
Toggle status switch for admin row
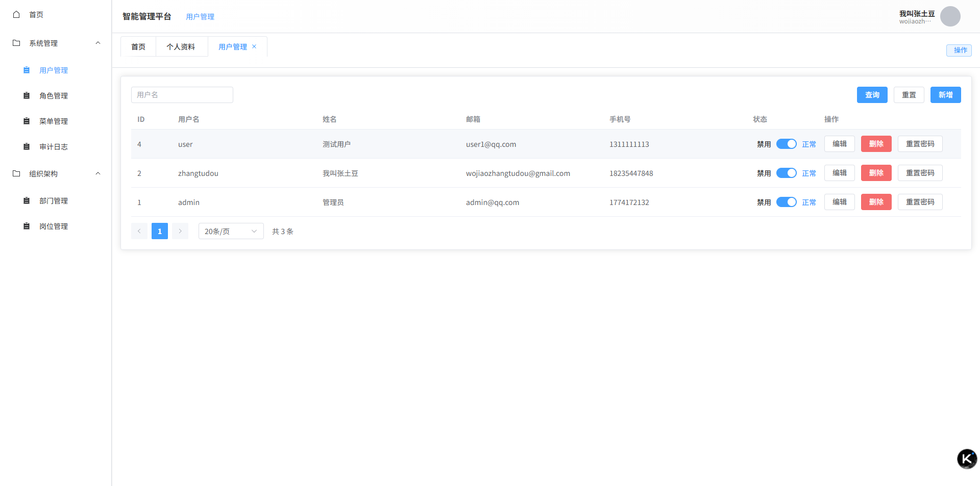[786, 202]
